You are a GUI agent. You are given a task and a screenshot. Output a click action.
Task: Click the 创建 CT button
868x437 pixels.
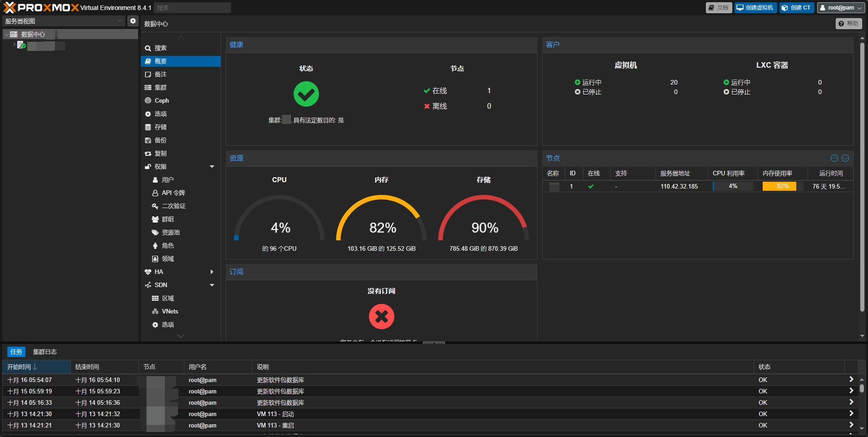point(797,8)
